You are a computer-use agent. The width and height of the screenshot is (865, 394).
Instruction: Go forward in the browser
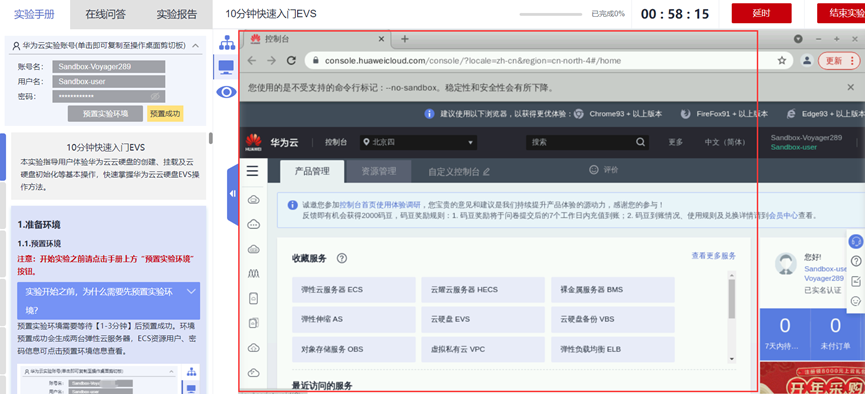coord(271,61)
